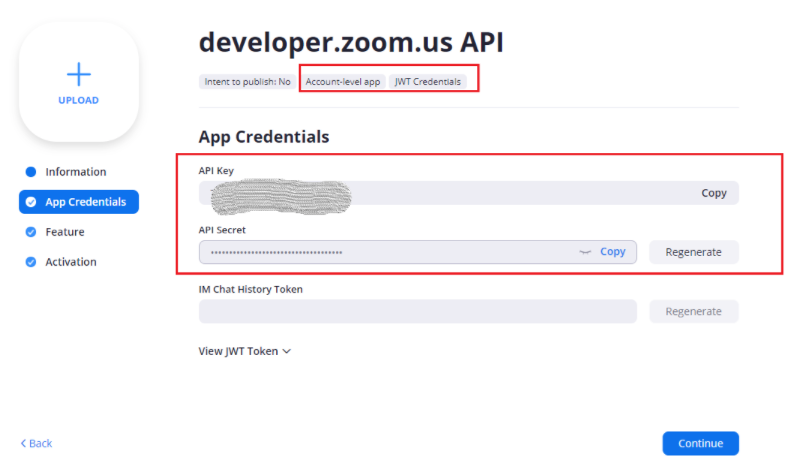The width and height of the screenshot is (794, 459).
Task: Click the API Key field
Action: tap(468, 193)
